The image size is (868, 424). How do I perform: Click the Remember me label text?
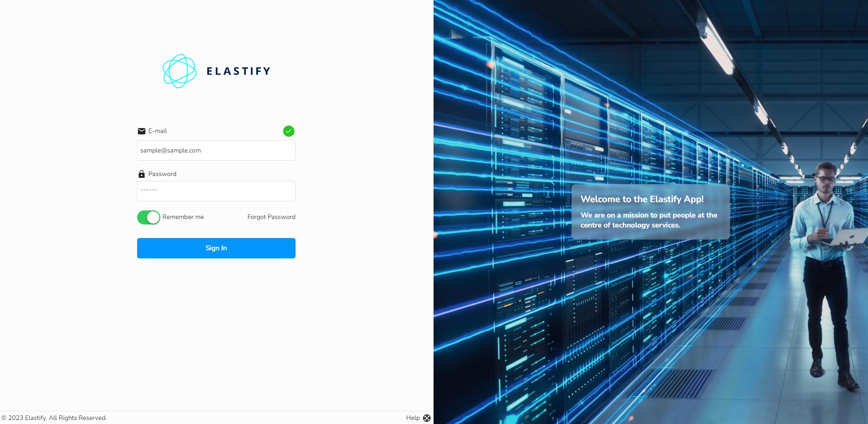click(x=183, y=217)
